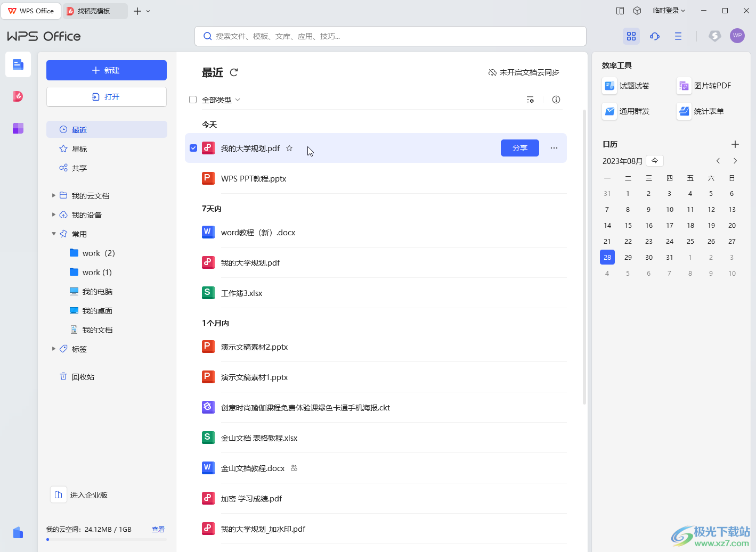This screenshot has width=756, height=552.
Task: Switch to 找稻壳模板 tab
Action: [95, 11]
